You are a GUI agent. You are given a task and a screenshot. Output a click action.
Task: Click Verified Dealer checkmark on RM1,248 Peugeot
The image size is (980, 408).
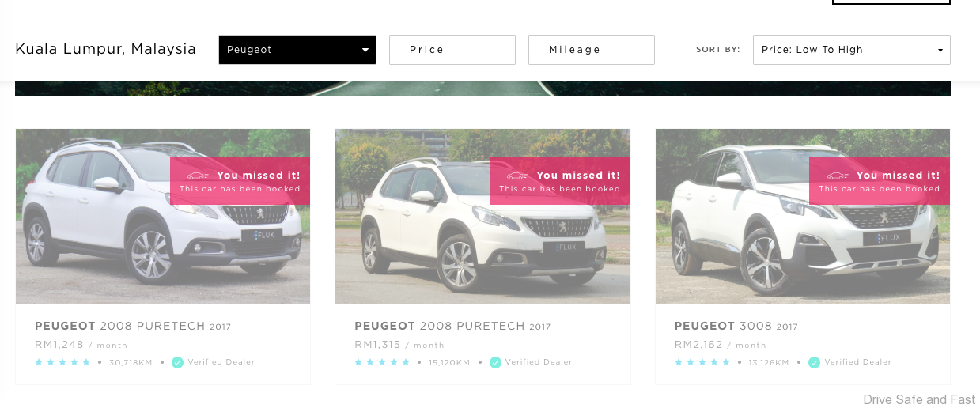(178, 362)
